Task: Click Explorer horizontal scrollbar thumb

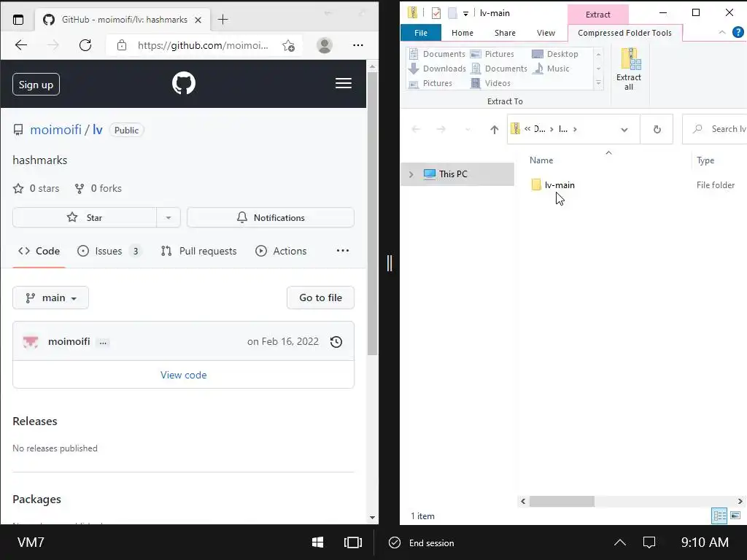Action: click(562, 501)
